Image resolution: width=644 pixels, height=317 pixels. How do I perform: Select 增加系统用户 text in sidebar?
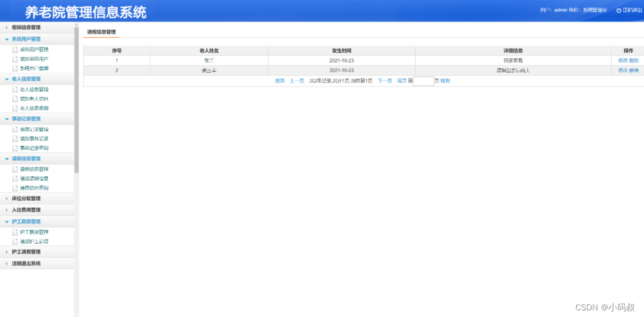coord(35,59)
